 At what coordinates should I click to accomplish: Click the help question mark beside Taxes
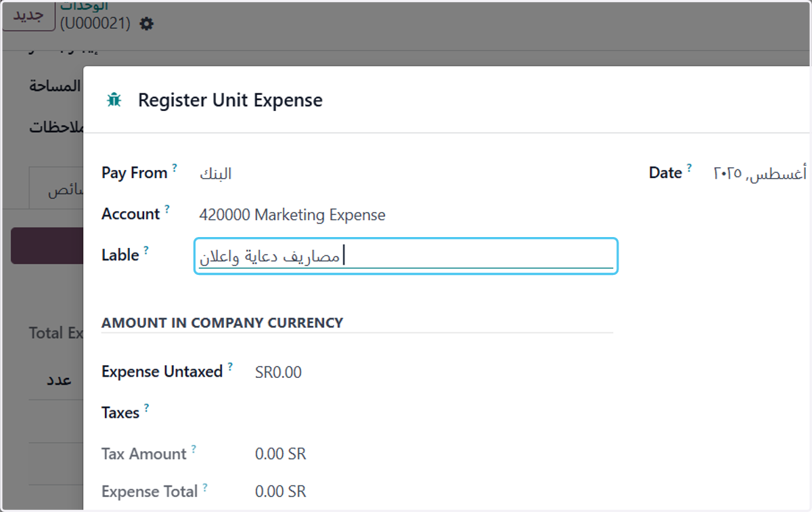pyautogui.click(x=146, y=408)
